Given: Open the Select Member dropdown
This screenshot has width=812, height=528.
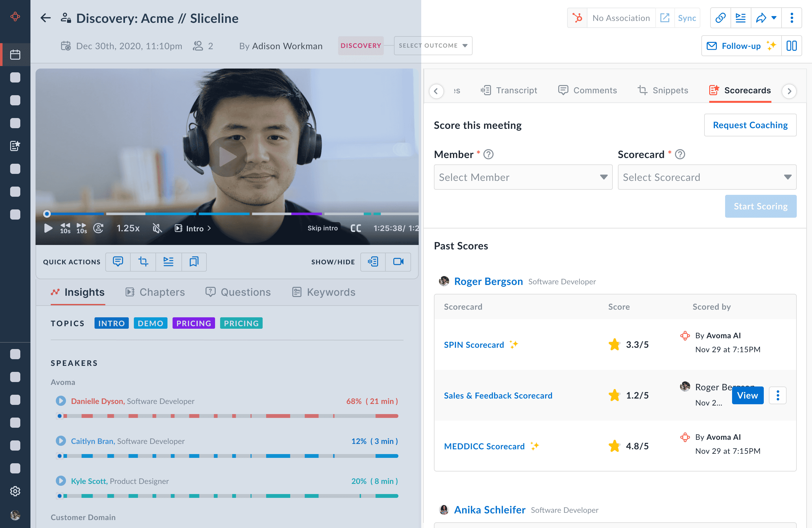Looking at the screenshot, I should [x=523, y=177].
